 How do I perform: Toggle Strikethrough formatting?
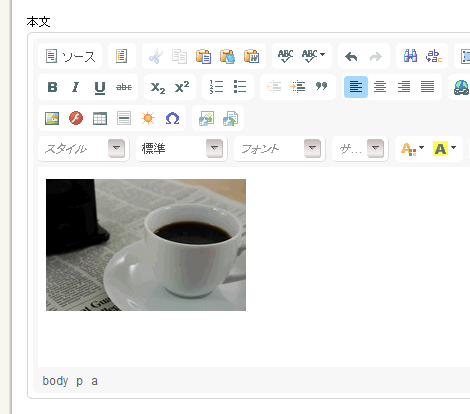point(124,87)
